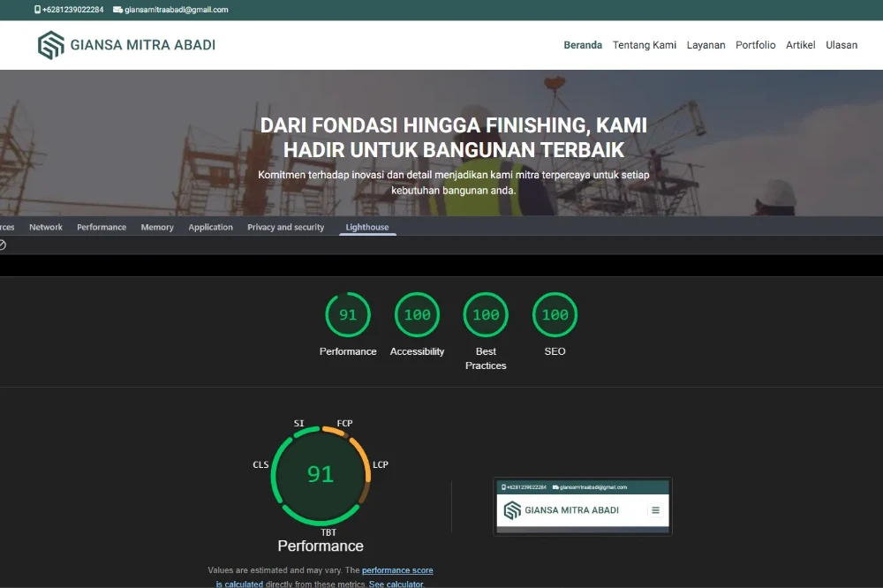
Task: Select the Accessibility 100 gauge
Action: (417, 314)
